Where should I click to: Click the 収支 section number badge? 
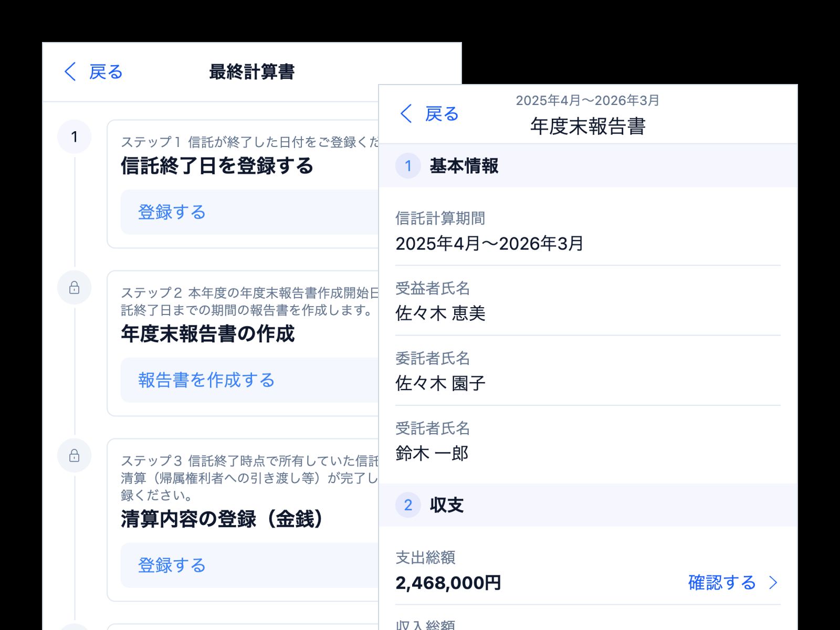(407, 506)
